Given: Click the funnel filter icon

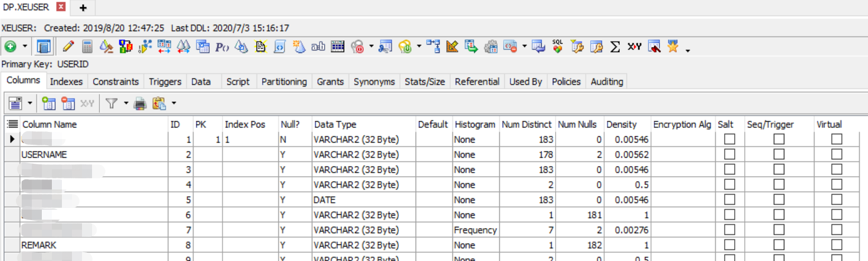Looking at the screenshot, I should click(x=111, y=103).
